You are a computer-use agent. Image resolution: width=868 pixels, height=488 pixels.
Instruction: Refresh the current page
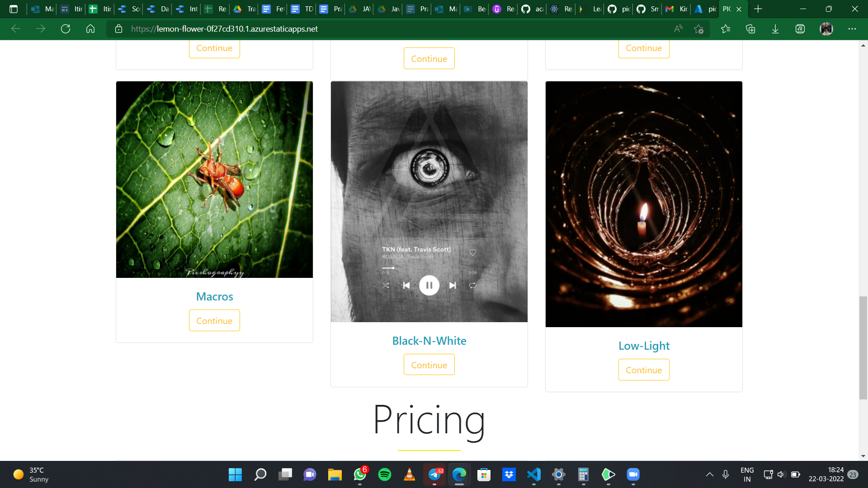click(x=66, y=29)
